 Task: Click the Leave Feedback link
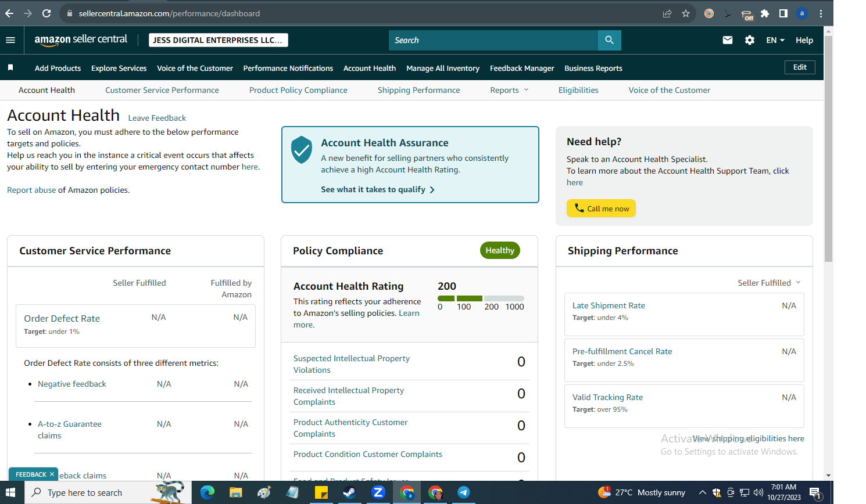tap(157, 118)
